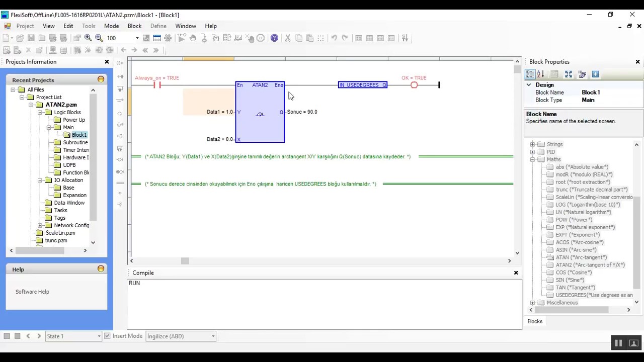Collapse Help panel with orange round button
The image size is (644, 362).
tap(101, 269)
